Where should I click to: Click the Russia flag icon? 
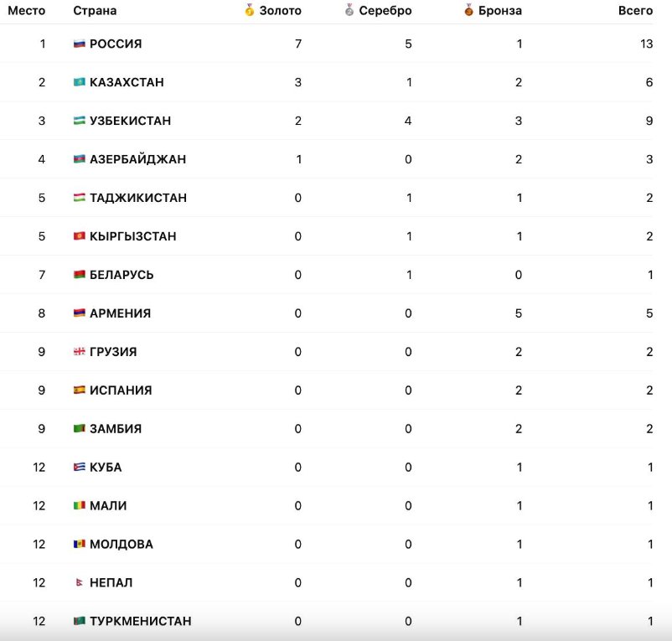pyautogui.click(x=80, y=44)
